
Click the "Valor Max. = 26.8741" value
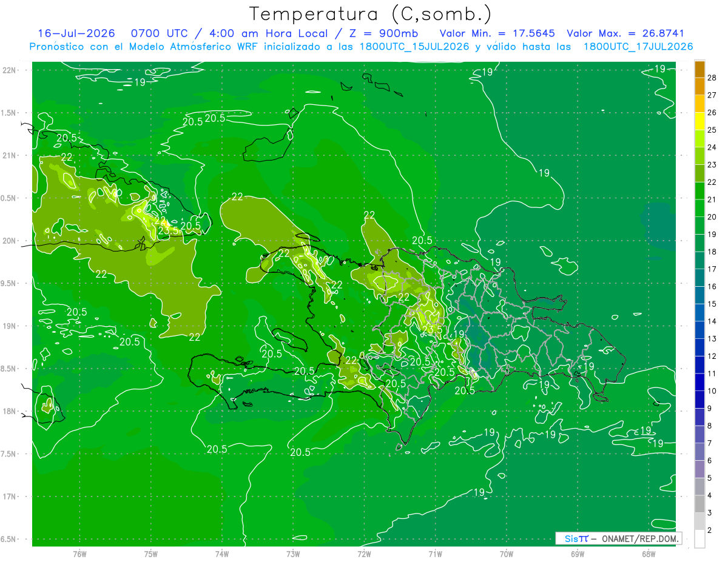pos(625,33)
